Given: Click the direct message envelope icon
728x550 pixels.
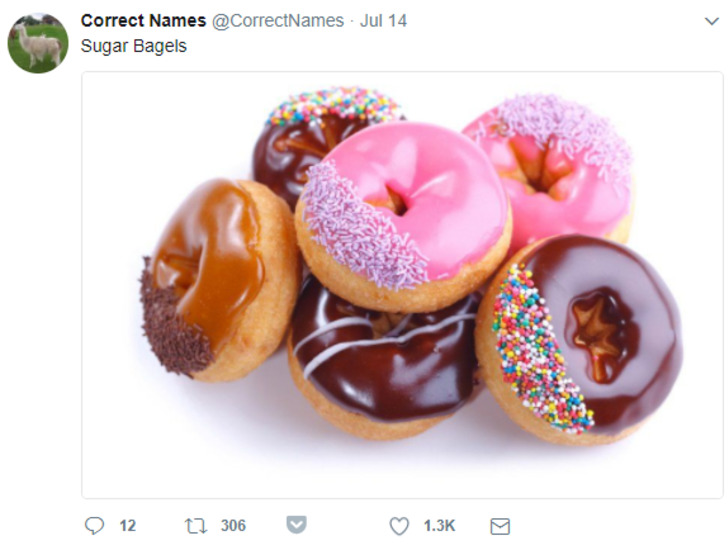Looking at the screenshot, I should [x=500, y=526].
